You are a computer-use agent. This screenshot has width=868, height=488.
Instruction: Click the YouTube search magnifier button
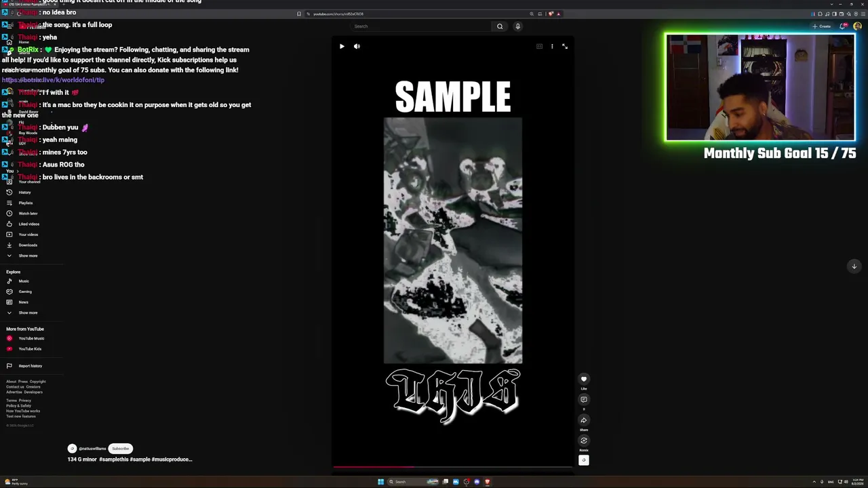500,26
